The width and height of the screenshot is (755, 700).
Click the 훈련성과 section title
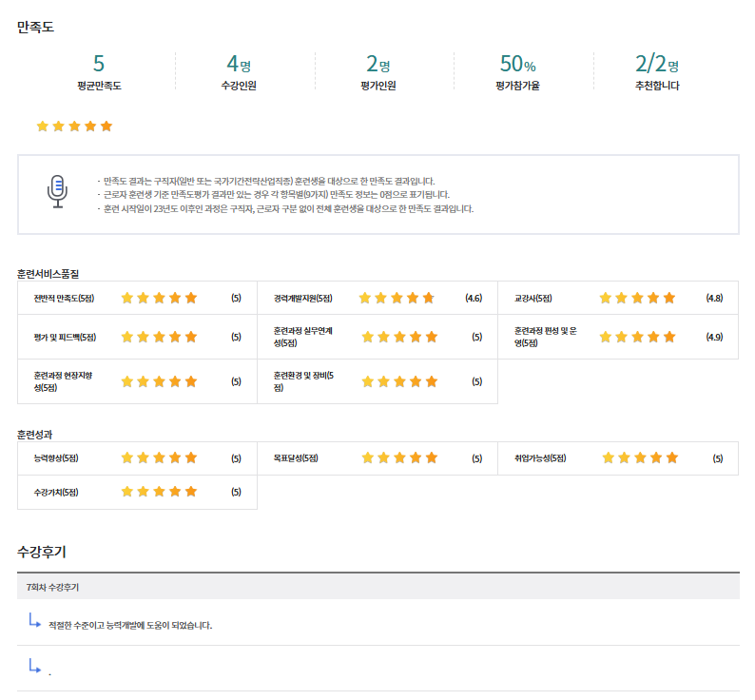35,434
